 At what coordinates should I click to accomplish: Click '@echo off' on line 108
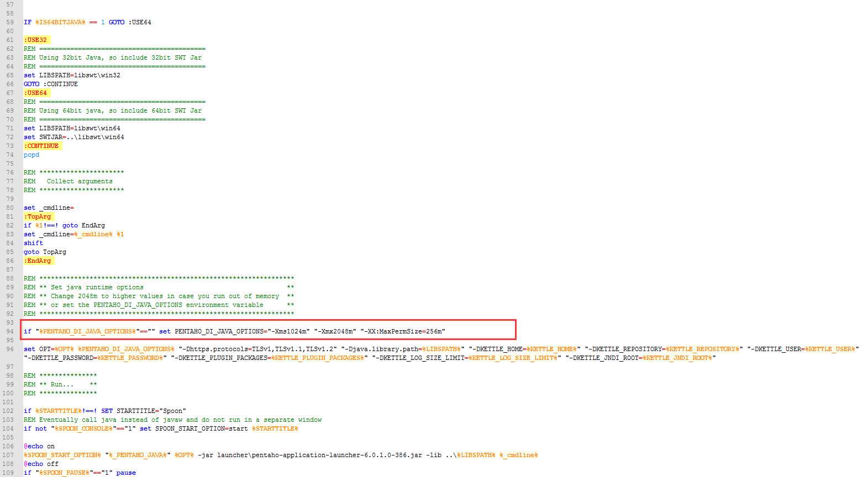pos(41,464)
